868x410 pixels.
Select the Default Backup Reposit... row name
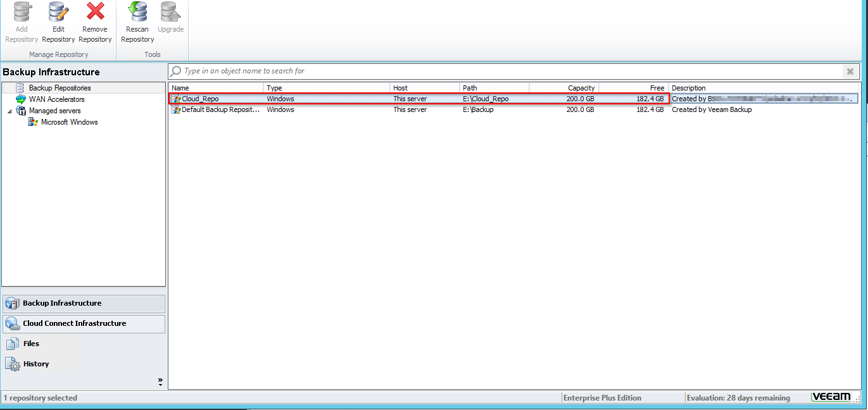[220, 109]
